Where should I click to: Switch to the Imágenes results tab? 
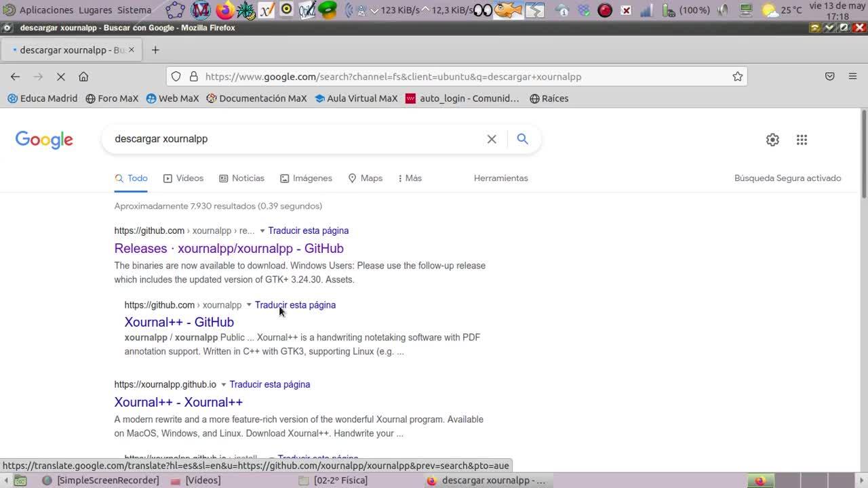point(306,178)
